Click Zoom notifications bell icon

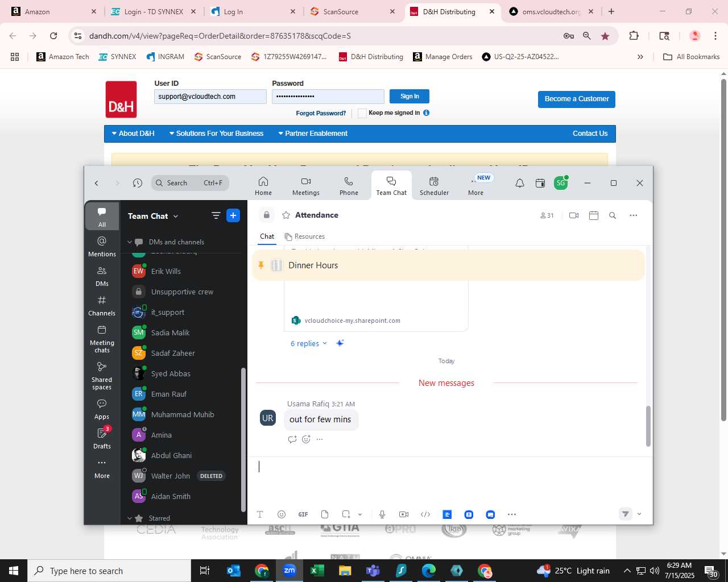point(520,183)
